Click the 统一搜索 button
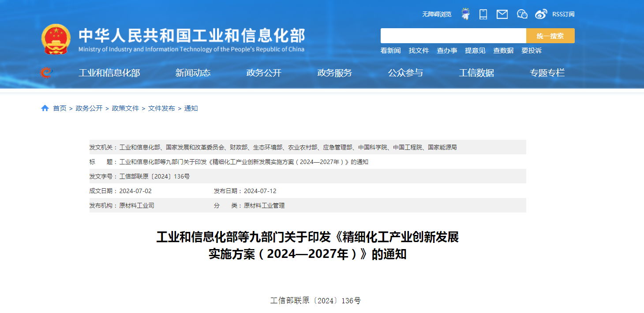The width and height of the screenshot is (644, 313). [x=550, y=36]
